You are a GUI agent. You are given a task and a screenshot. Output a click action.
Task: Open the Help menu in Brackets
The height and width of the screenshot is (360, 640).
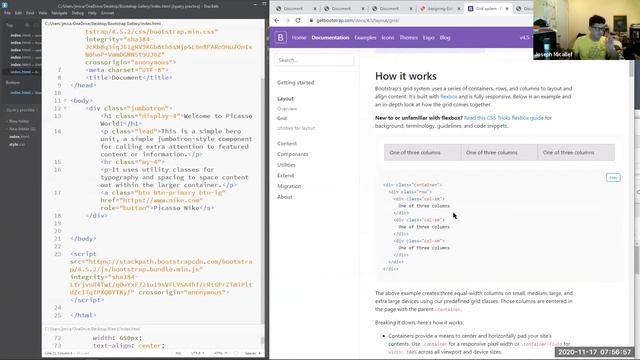(x=92, y=13)
